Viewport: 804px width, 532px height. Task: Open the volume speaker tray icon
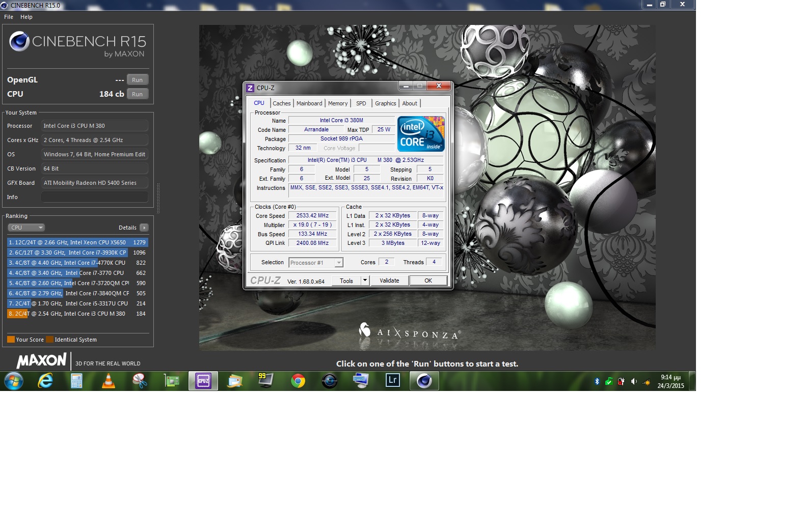634,381
